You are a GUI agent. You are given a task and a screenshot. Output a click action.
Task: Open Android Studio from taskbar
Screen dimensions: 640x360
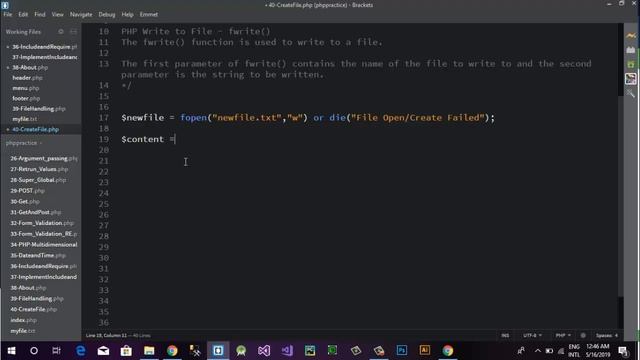[241, 351]
